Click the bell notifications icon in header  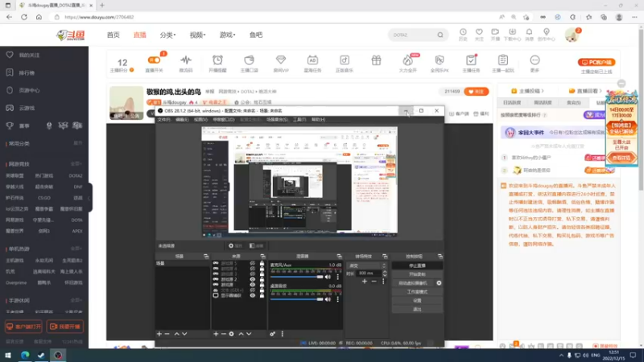(529, 32)
